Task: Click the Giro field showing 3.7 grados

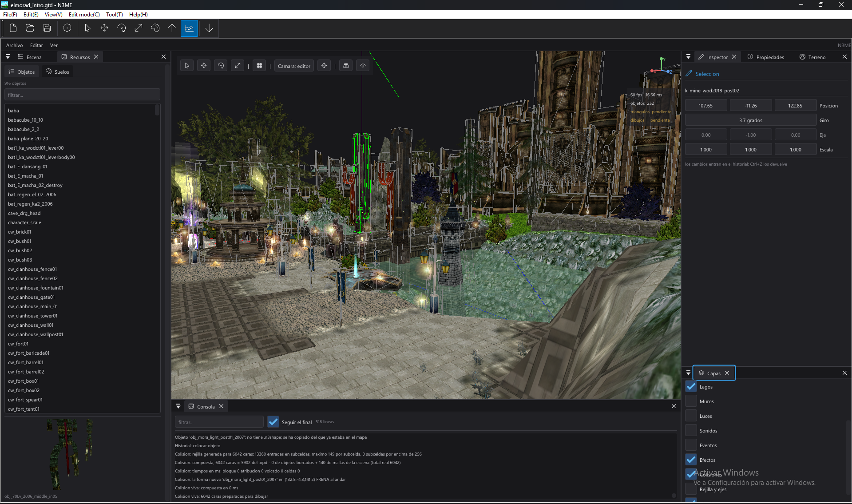Action: [x=751, y=120]
